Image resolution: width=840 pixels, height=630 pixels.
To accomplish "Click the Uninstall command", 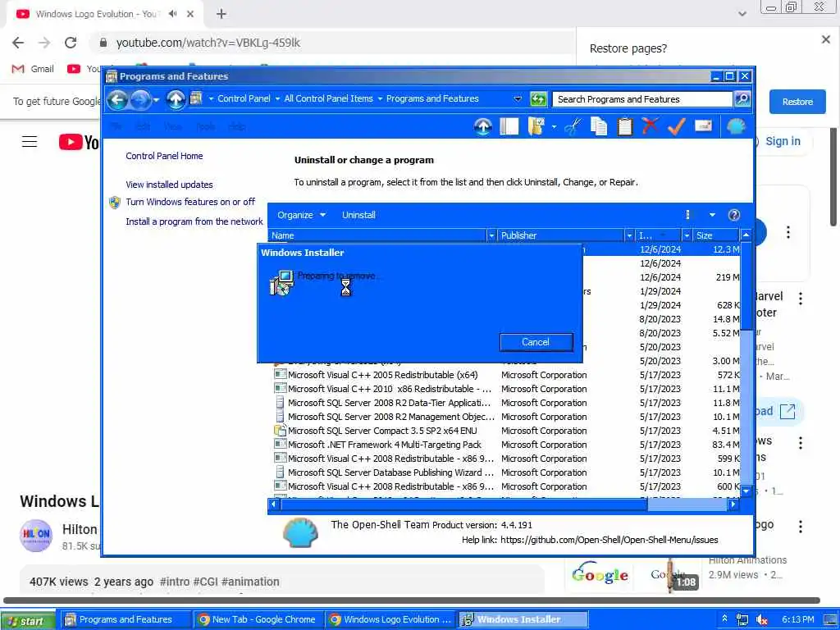I will [x=358, y=215].
